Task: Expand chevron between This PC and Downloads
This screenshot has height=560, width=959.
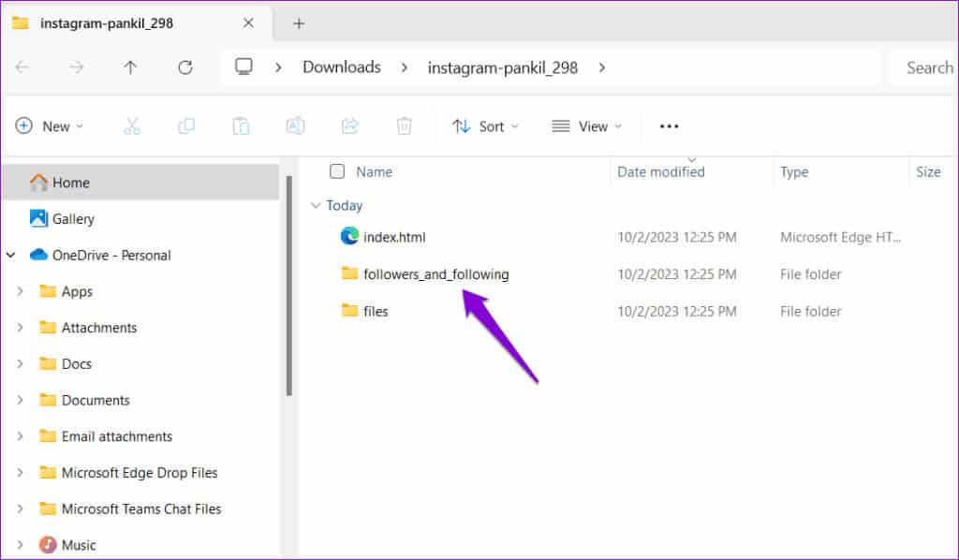Action: (278, 67)
